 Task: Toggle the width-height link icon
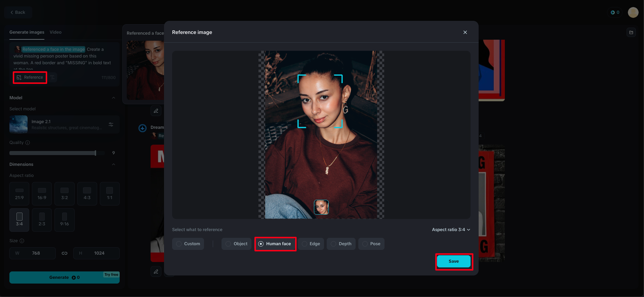click(65, 253)
